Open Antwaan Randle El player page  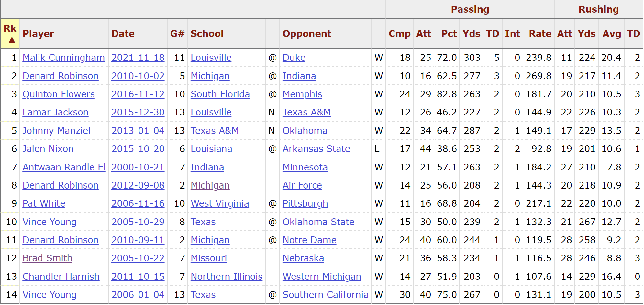[x=64, y=167]
